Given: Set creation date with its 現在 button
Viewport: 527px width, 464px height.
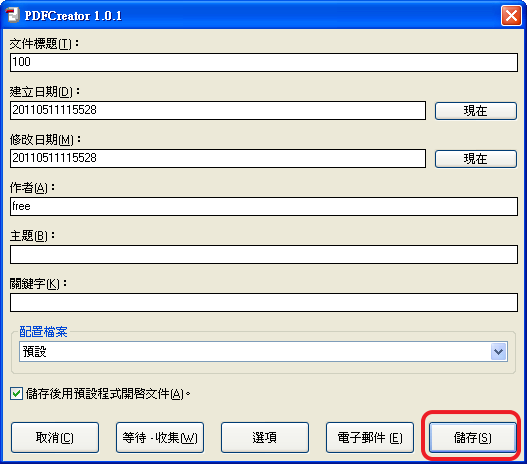Looking at the screenshot, I should click(476, 111).
